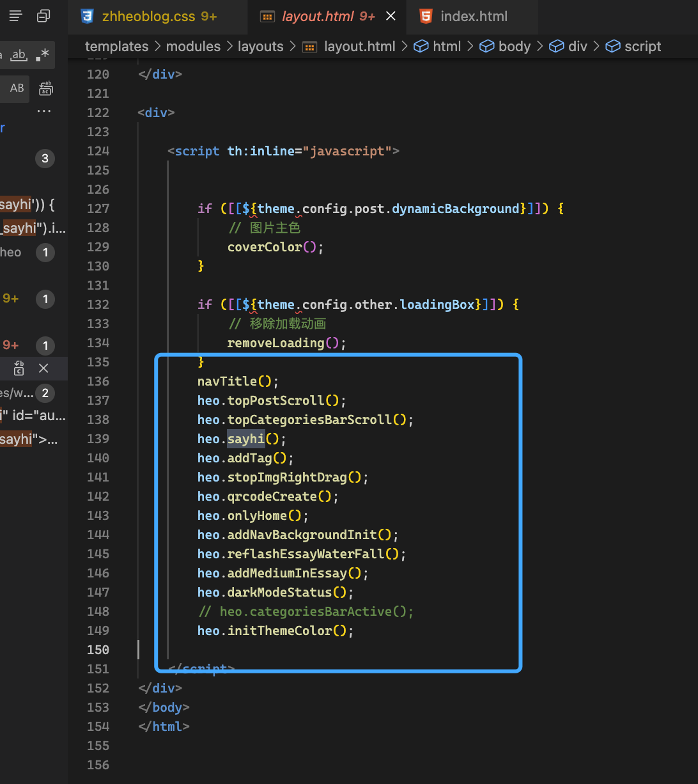
Task: Click the Replace All icon
Action: click(45, 88)
